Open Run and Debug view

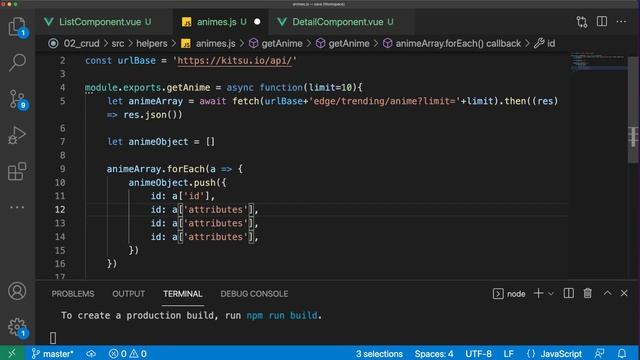click(17, 135)
